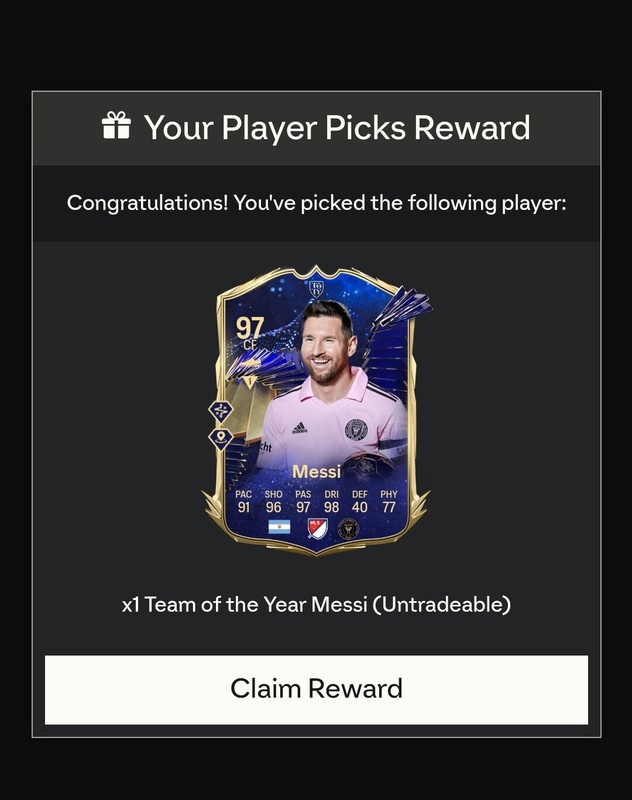Click the Argentina flag on the card
The image size is (632, 800).
coord(280,527)
